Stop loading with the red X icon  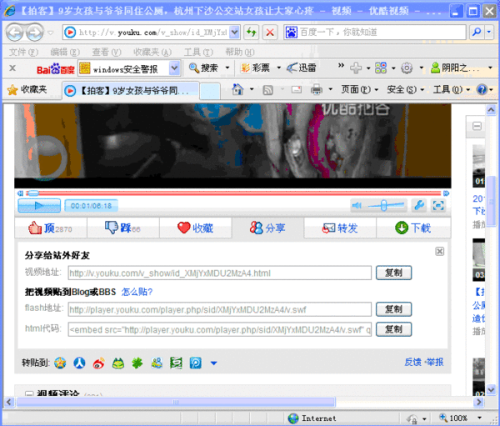pyautogui.click(x=270, y=32)
